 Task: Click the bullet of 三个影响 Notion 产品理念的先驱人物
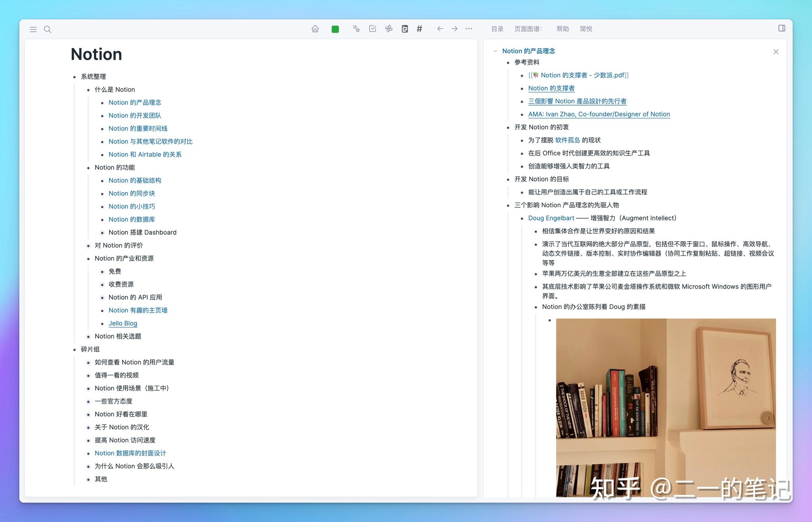(508, 206)
